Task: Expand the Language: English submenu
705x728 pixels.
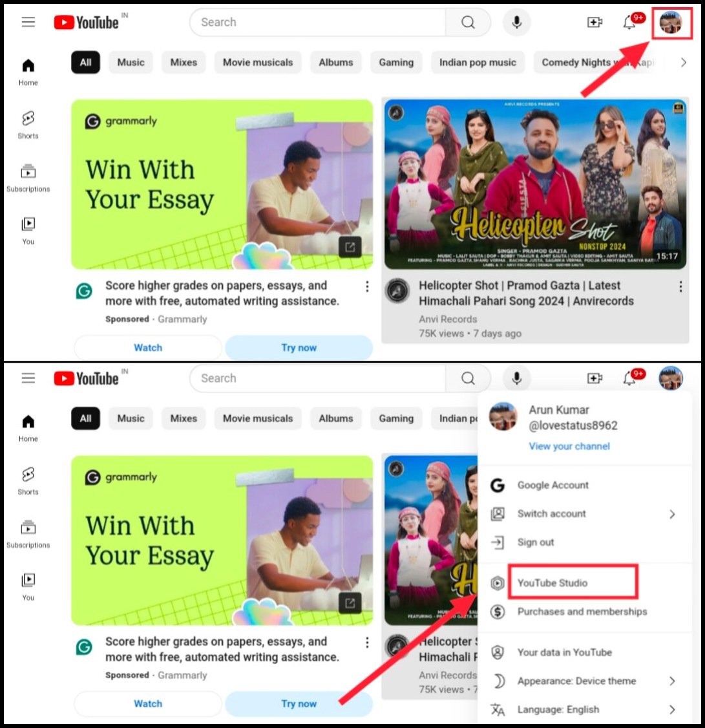Action: [x=672, y=709]
